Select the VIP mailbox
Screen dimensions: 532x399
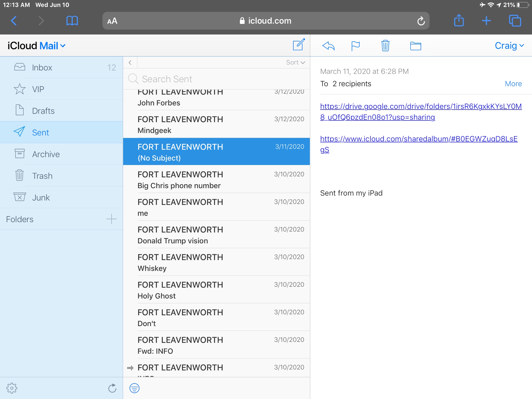pyautogui.click(x=61, y=89)
